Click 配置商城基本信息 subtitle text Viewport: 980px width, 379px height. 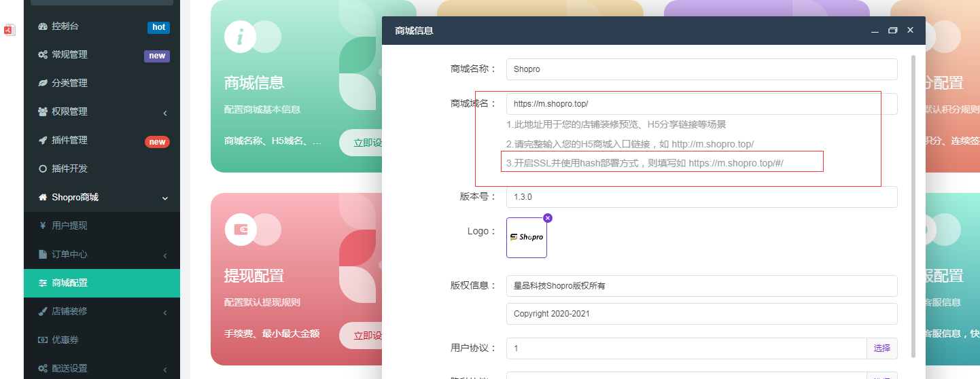pyautogui.click(x=262, y=109)
